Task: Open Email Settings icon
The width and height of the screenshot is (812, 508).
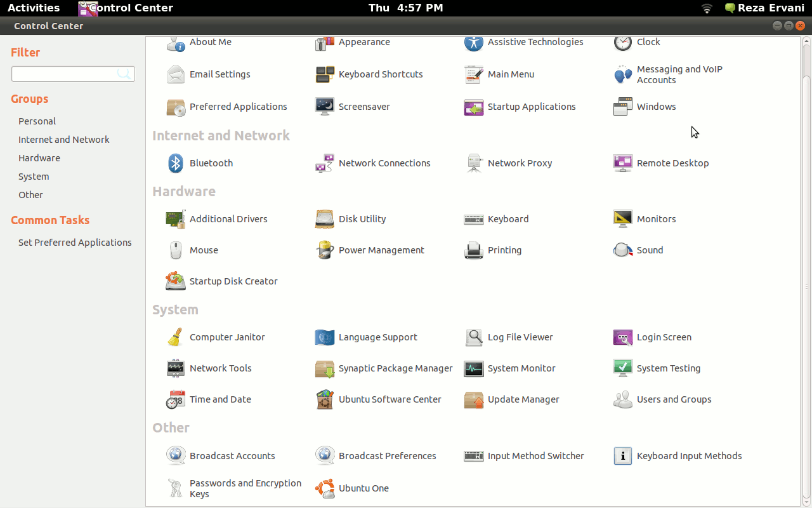Action: [x=176, y=74]
